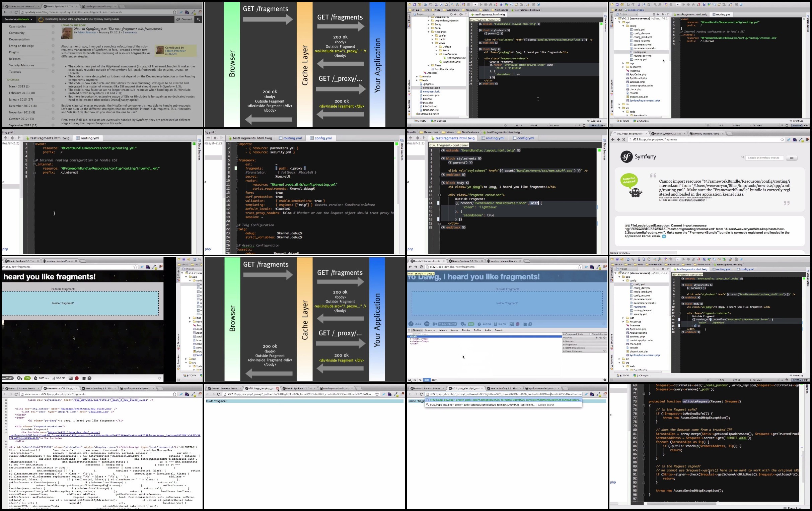The image size is (812, 511).
Task: Click the power icon in the SensioLabs banner
Action: point(41,19)
